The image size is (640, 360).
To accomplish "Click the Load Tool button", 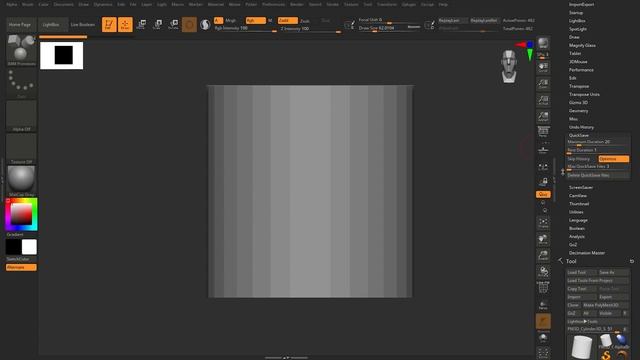I will pos(582,272).
